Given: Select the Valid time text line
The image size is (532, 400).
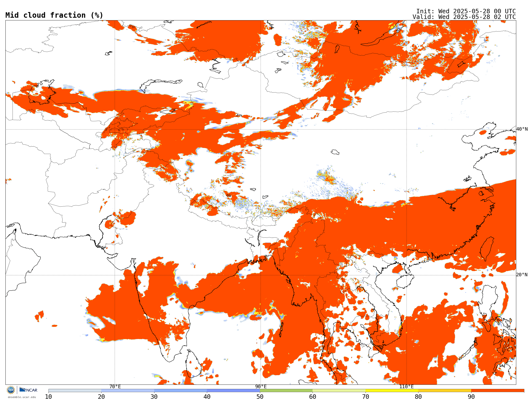Looking at the screenshot, I should [464, 17].
